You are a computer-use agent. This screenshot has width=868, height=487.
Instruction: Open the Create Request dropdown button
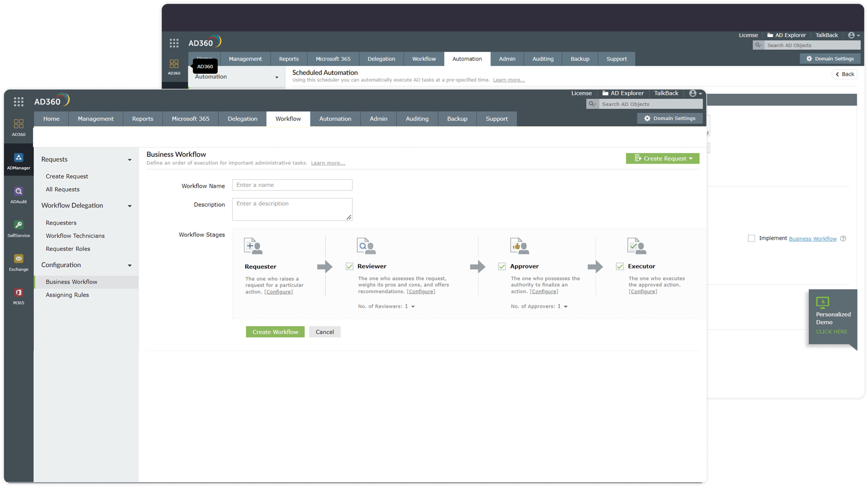[x=663, y=158]
